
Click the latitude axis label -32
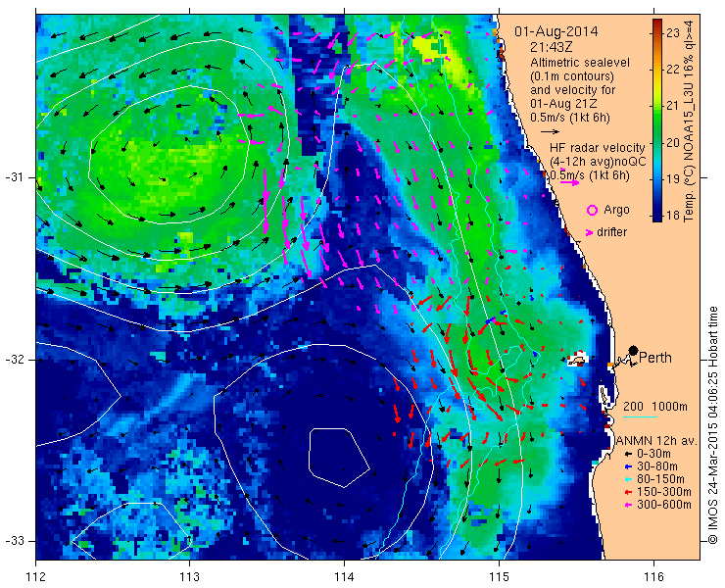(x=14, y=360)
